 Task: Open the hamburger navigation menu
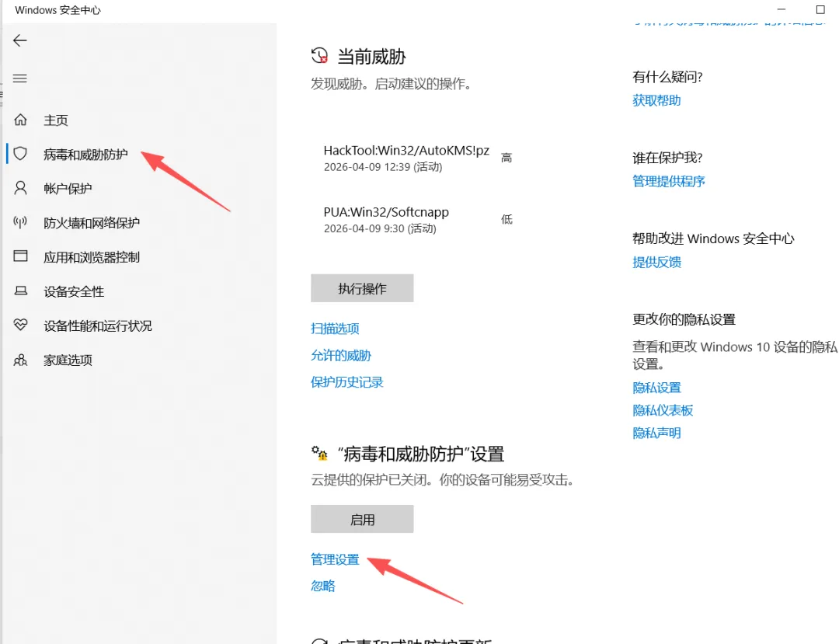coord(19,78)
